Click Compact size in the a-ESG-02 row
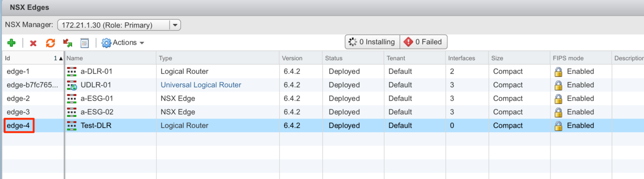 pyautogui.click(x=508, y=112)
